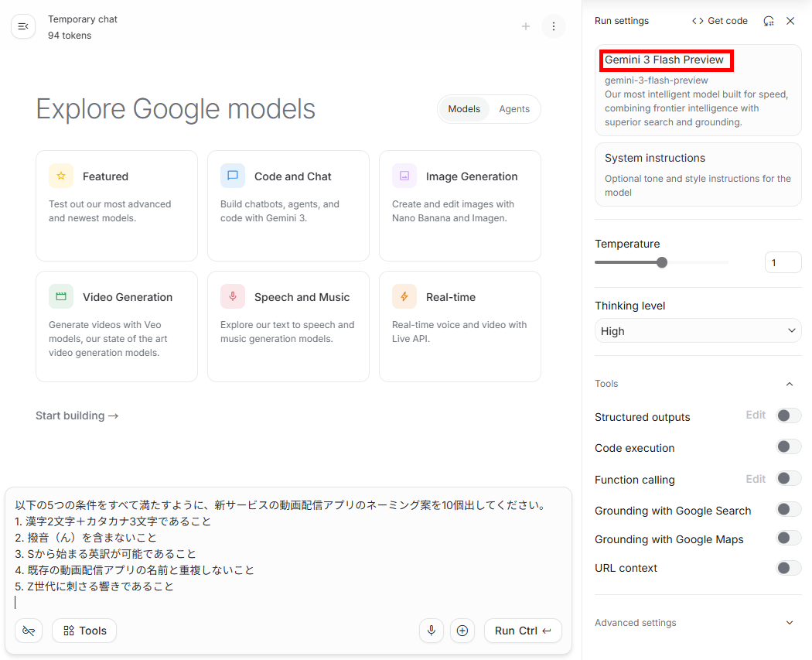
Task: Open the Thinking level dropdown
Action: (698, 330)
